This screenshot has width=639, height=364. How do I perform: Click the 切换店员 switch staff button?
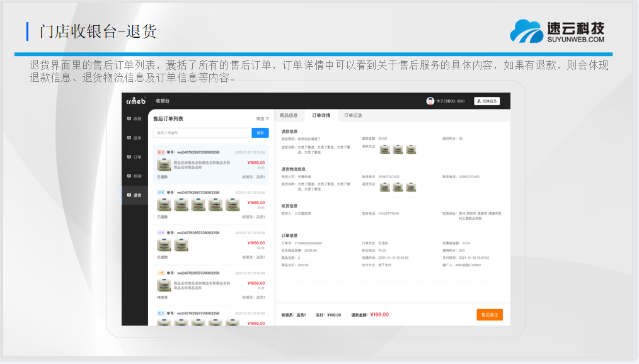pos(486,101)
